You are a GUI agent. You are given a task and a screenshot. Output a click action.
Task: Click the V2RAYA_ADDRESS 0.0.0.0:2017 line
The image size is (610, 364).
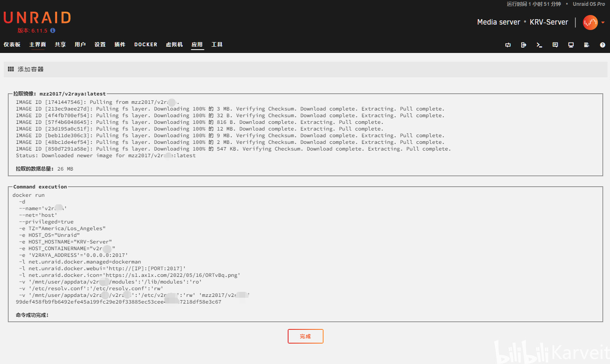coord(73,255)
